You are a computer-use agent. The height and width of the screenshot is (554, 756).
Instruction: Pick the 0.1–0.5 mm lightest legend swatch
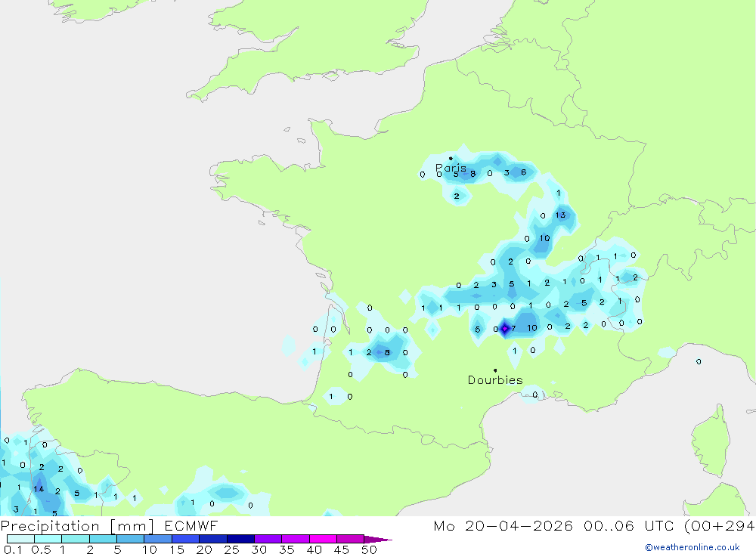click(20, 539)
